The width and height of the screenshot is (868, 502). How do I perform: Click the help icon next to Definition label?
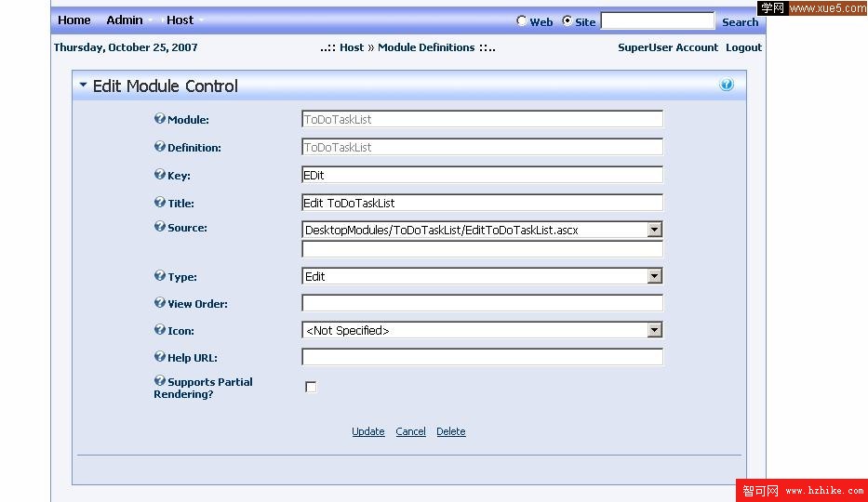coord(159,147)
